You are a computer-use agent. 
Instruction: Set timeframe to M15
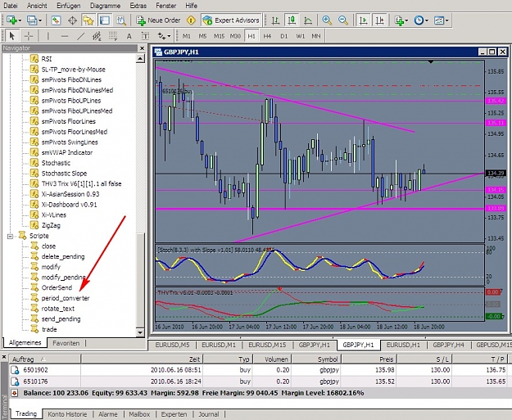click(x=219, y=36)
